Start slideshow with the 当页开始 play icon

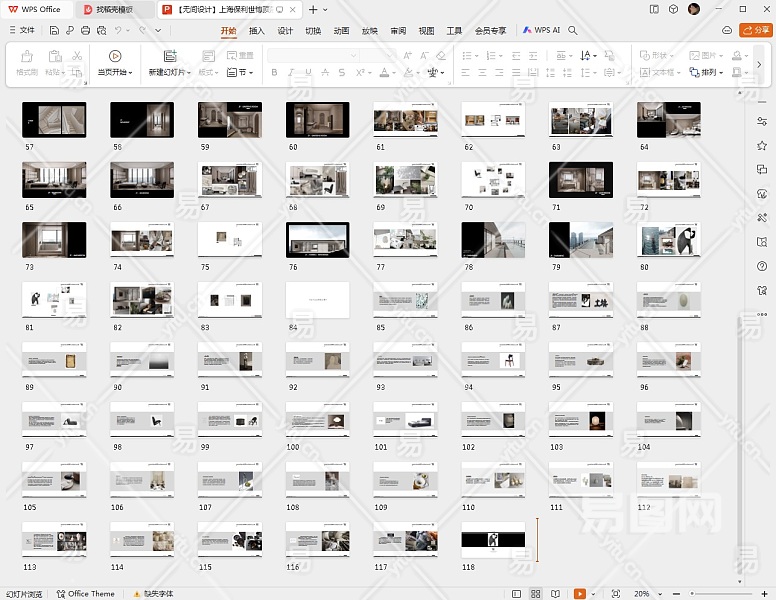pyautogui.click(x=115, y=56)
